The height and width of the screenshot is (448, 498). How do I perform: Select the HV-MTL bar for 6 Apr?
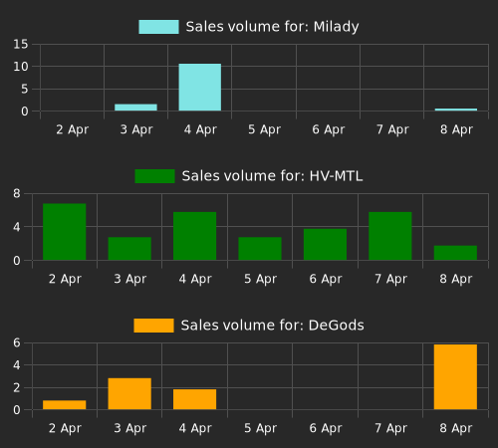click(x=325, y=245)
